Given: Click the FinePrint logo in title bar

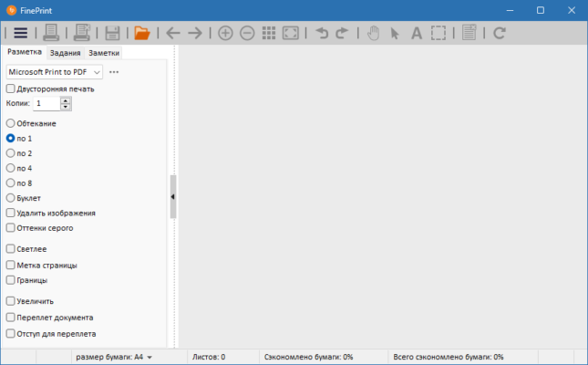Looking at the screenshot, I should click(12, 11).
